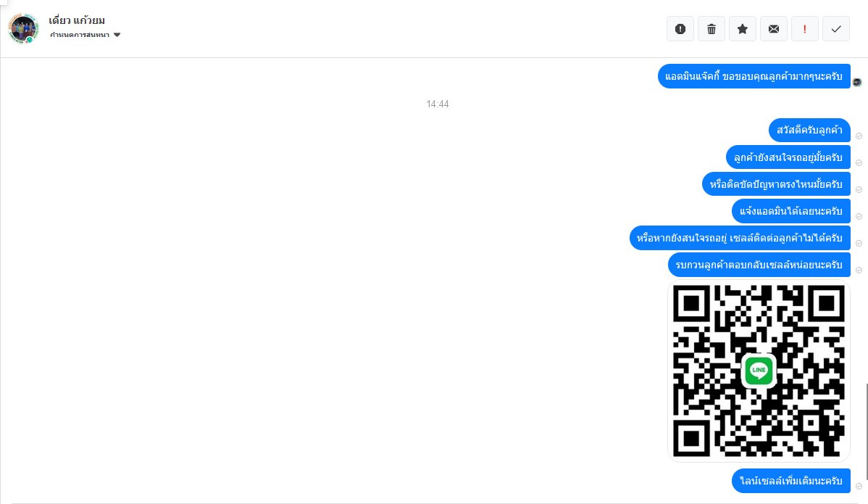Click the 14:44 timestamp divider
The width and height of the screenshot is (868, 504).
pyautogui.click(x=438, y=104)
